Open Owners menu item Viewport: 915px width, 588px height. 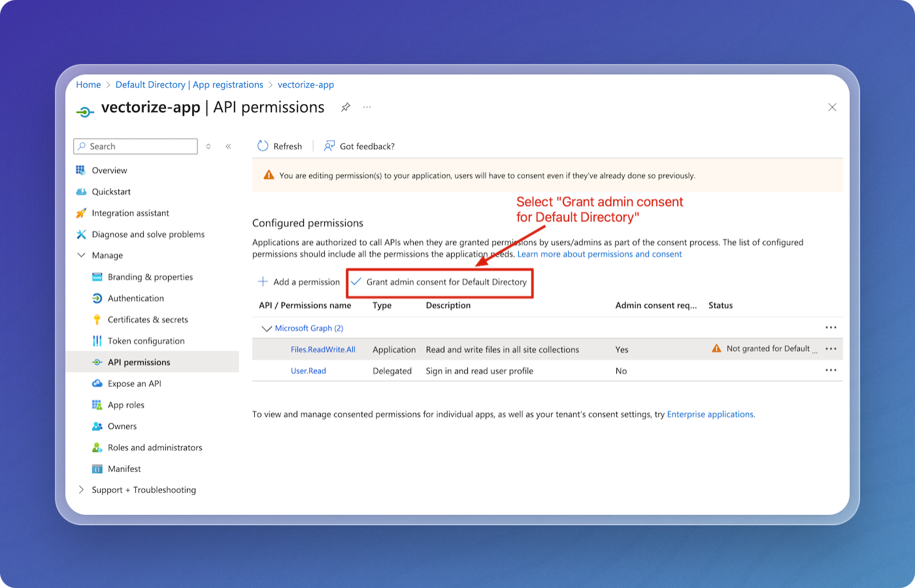pyautogui.click(x=122, y=426)
